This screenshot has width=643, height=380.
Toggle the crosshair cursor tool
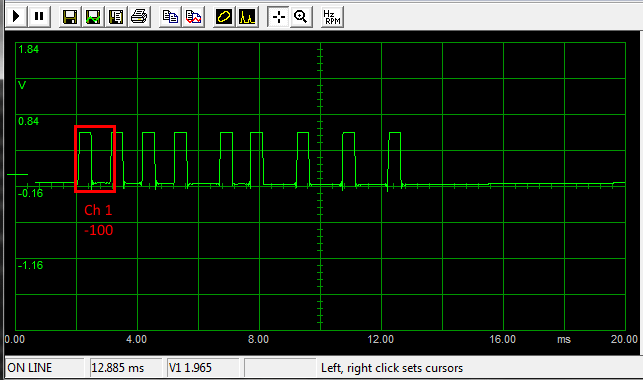coord(278,17)
